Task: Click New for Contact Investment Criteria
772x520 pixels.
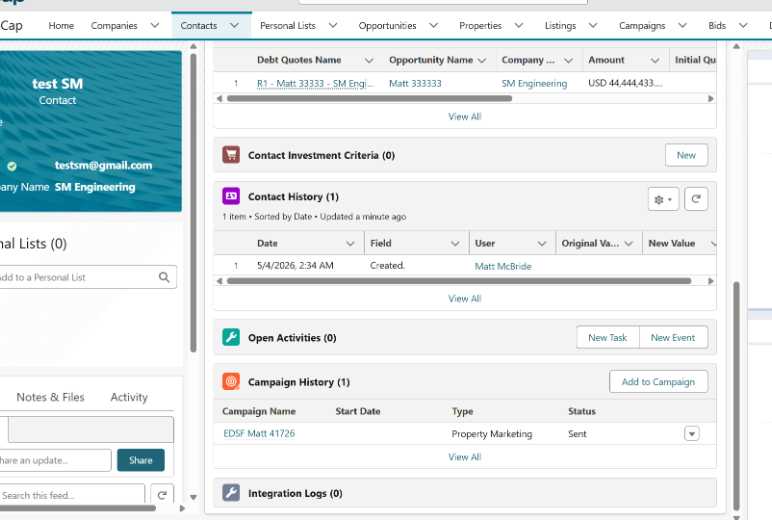Action: [x=686, y=155]
